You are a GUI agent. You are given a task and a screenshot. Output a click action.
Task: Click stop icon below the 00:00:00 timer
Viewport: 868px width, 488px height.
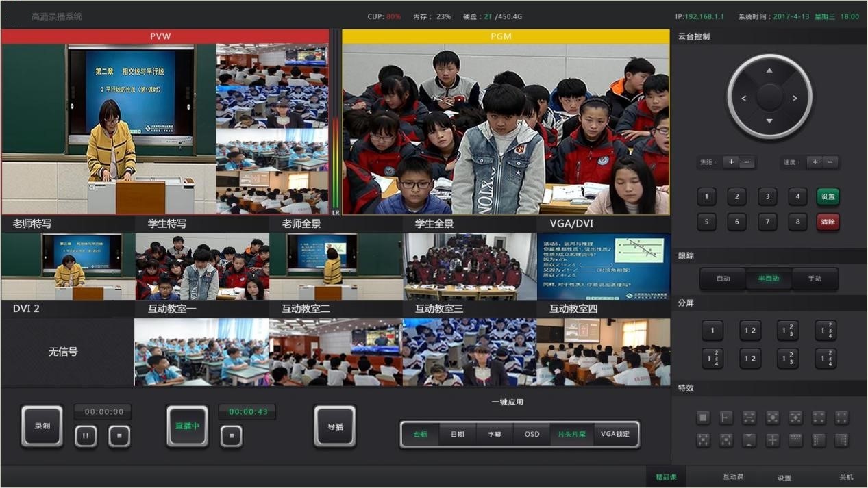coord(119,435)
